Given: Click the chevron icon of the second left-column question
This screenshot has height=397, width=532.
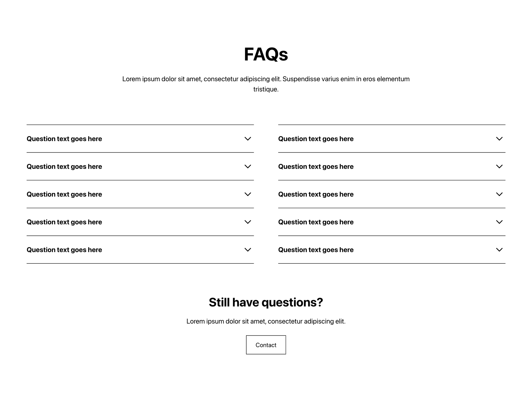Looking at the screenshot, I should pyautogui.click(x=248, y=167).
